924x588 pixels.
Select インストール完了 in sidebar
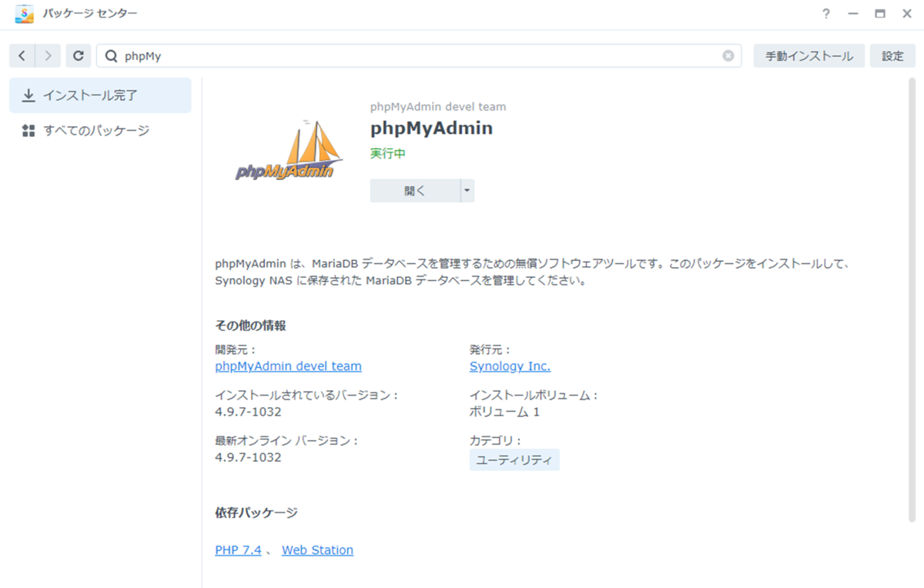pyautogui.click(x=100, y=95)
